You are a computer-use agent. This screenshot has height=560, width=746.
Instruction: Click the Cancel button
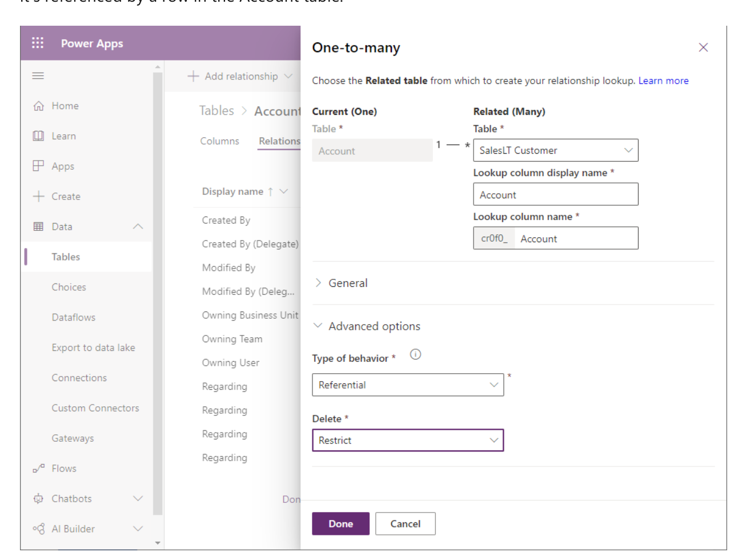(x=405, y=523)
